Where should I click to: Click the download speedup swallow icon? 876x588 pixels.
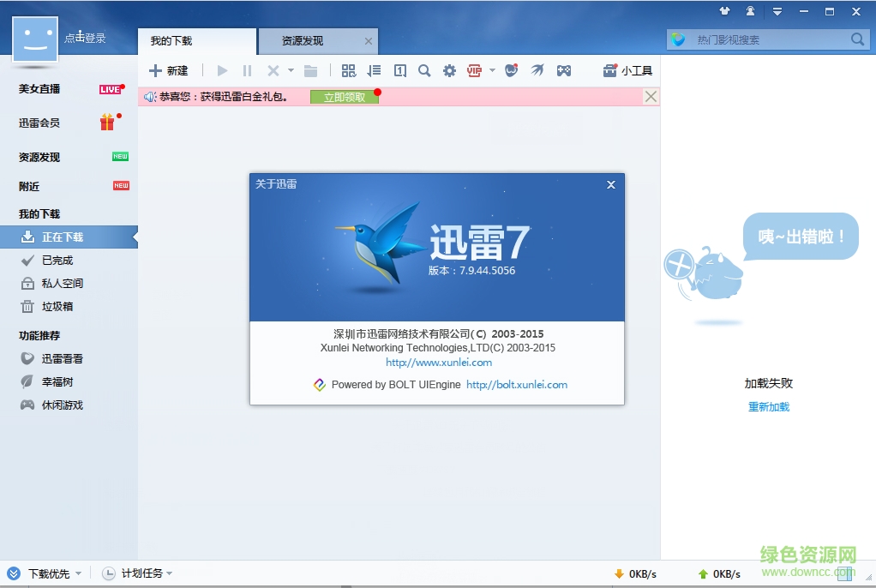point(537,70)
